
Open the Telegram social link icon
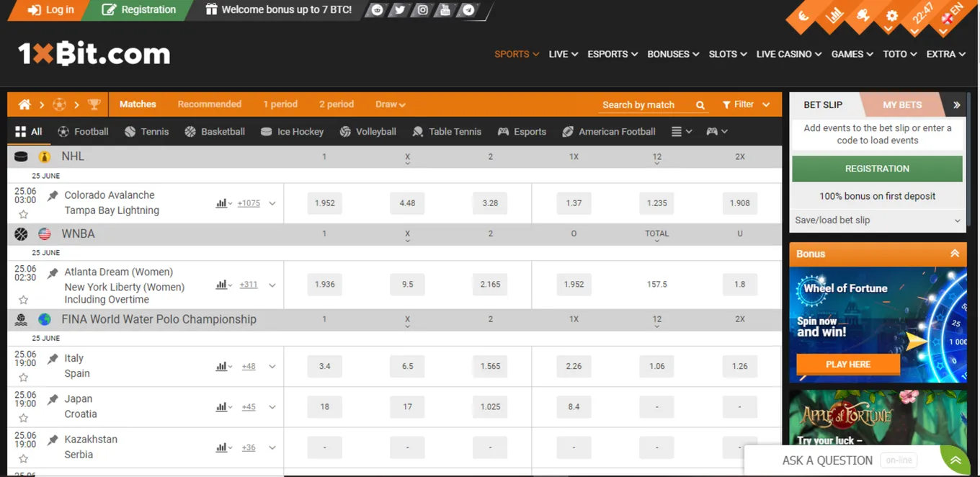pos(468,10)
